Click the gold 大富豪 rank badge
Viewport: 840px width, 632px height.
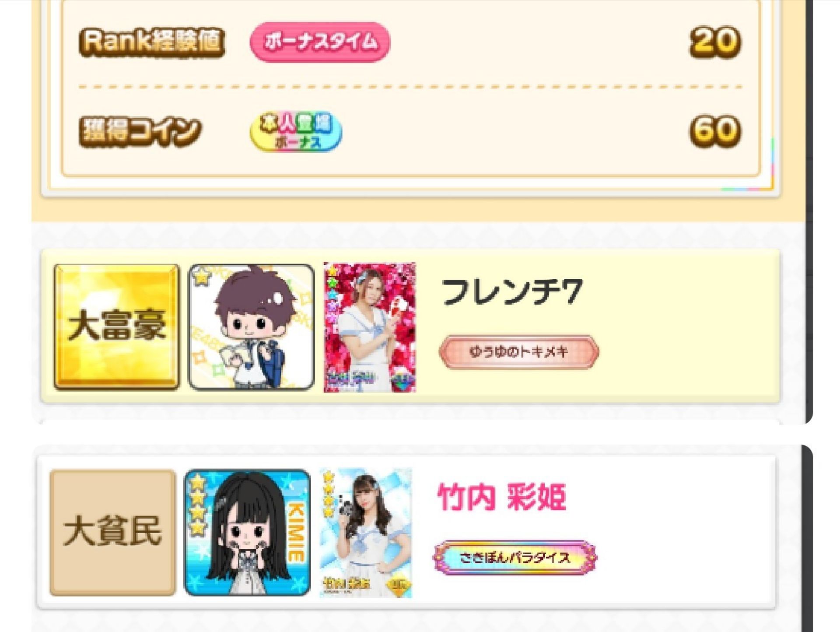[117, 327]
